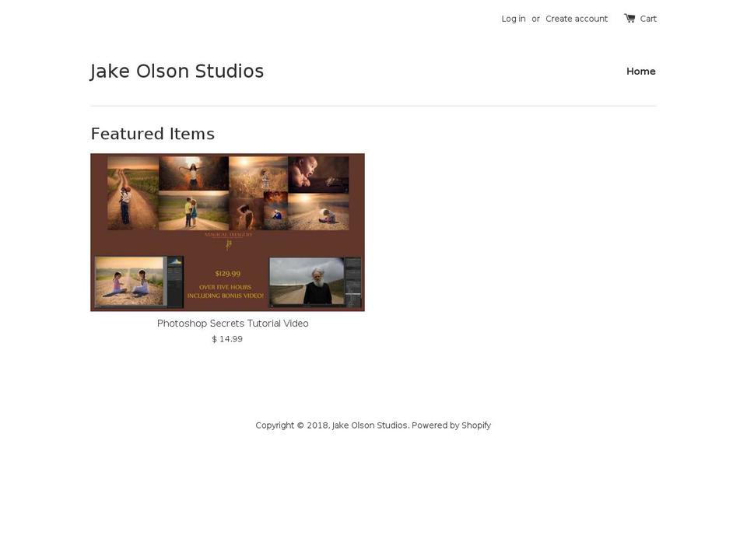This screenshot has width=747, height=560.
Task: Click the Photoshop editing screenshot on collage left
Action: tap(139, 282)
